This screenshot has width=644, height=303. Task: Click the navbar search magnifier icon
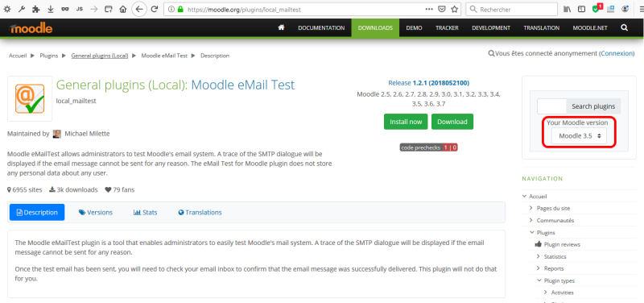tap(625, 27)
